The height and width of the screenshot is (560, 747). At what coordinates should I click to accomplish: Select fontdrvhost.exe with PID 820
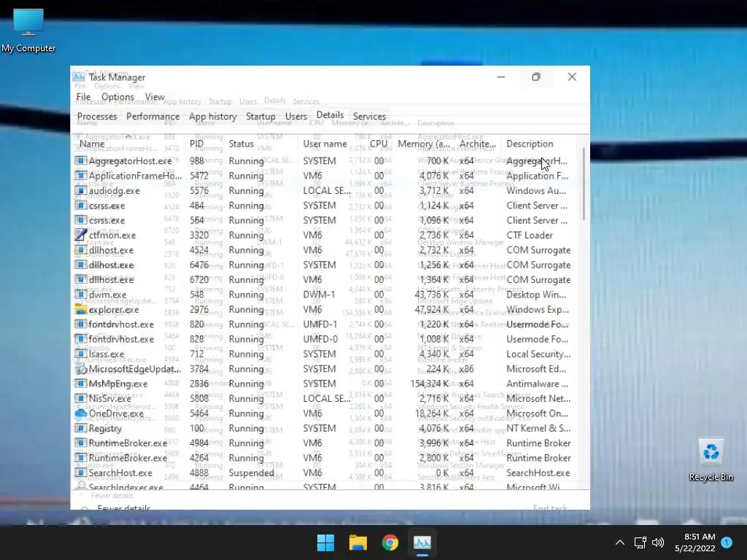325,324
